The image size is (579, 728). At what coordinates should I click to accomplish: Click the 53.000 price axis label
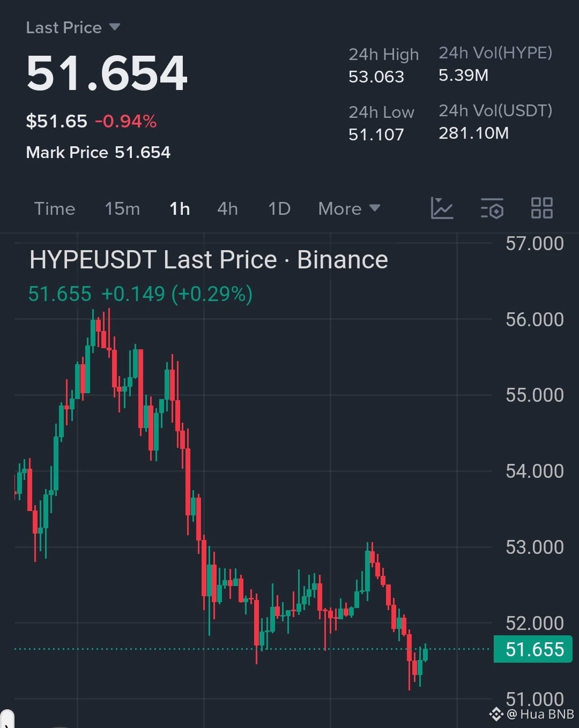(x=535, y=547)
